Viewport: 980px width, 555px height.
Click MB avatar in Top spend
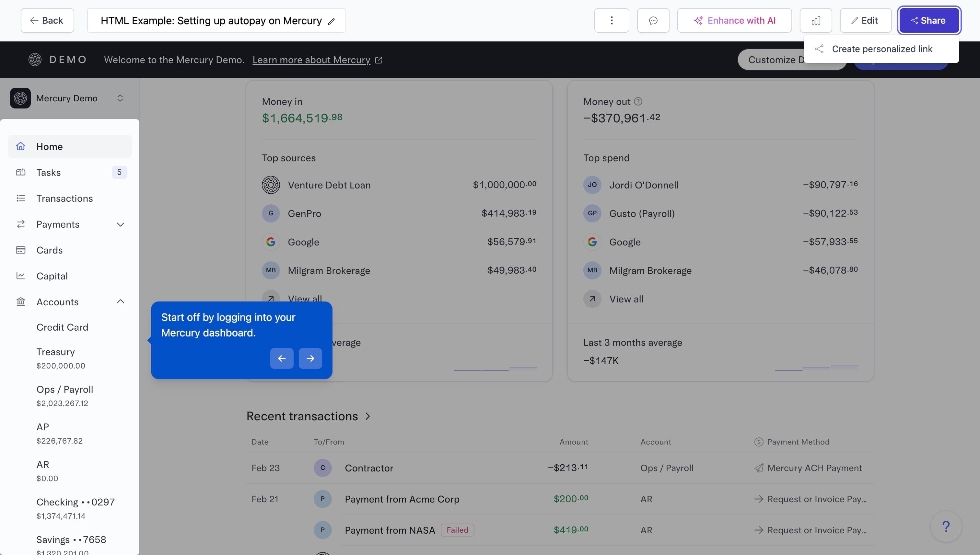pyautogui.click(x=592, y=270)
